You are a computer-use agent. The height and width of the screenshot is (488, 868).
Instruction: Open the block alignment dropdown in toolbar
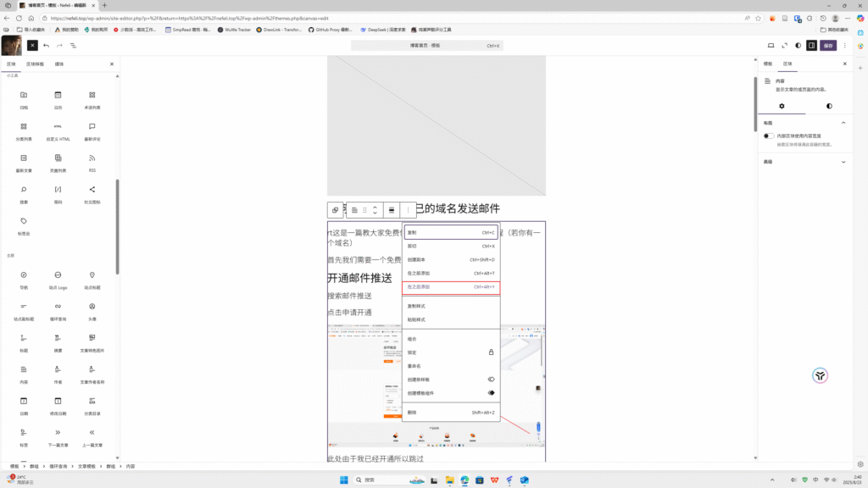pos(392,210)
